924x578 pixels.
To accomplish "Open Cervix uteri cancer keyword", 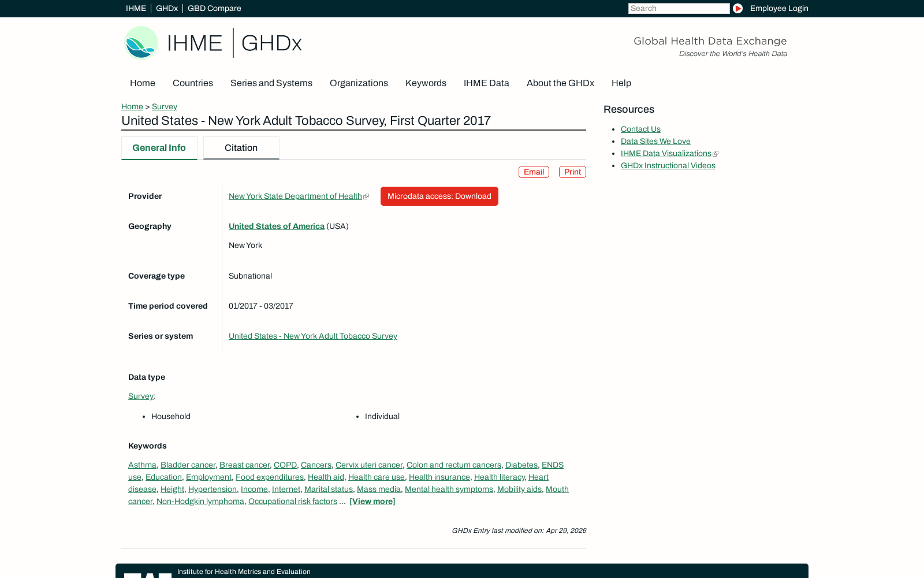I will click(369, 465).
